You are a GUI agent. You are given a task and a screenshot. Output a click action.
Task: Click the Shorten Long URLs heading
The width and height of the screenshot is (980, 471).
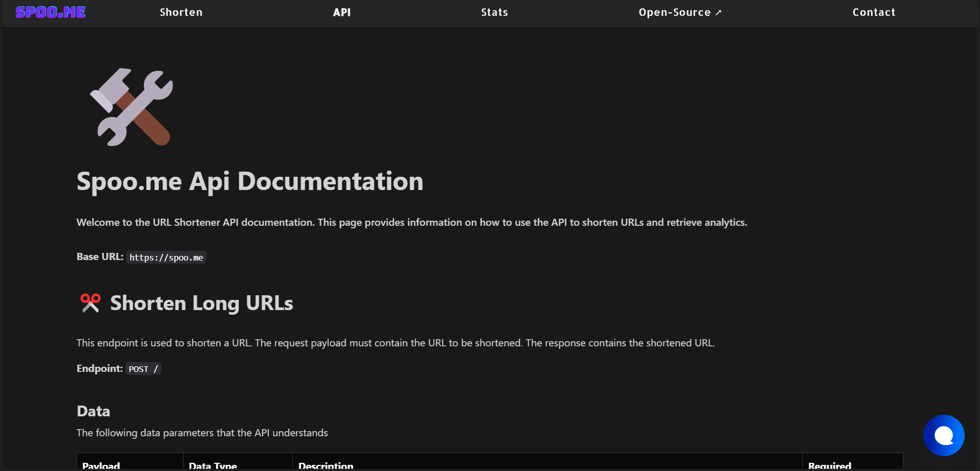point(202,303)
